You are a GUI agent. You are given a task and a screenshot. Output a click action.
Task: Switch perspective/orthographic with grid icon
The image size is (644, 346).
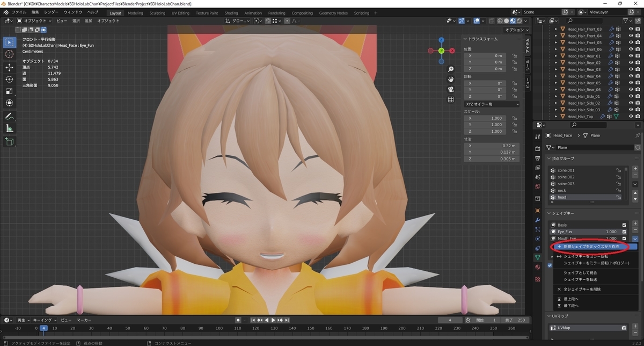[x=451, y=99]
